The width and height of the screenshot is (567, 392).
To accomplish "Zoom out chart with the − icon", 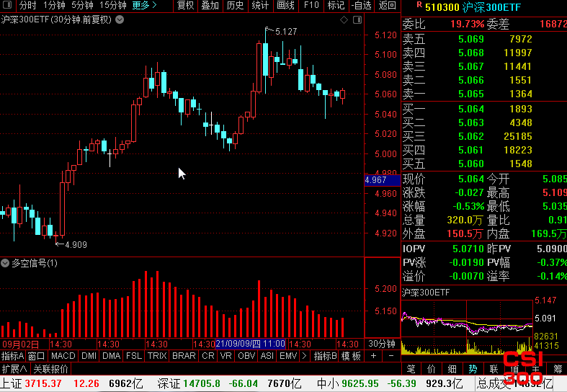I will 391,356.
